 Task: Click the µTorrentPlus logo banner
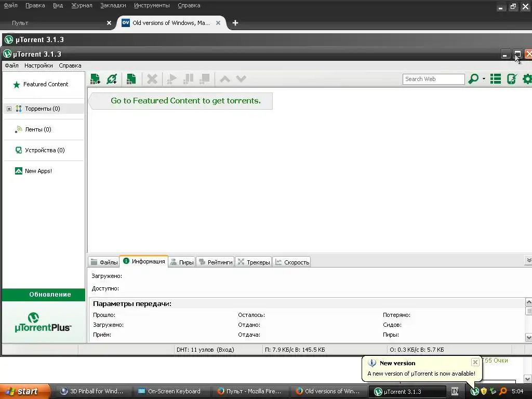click(44, 322)
